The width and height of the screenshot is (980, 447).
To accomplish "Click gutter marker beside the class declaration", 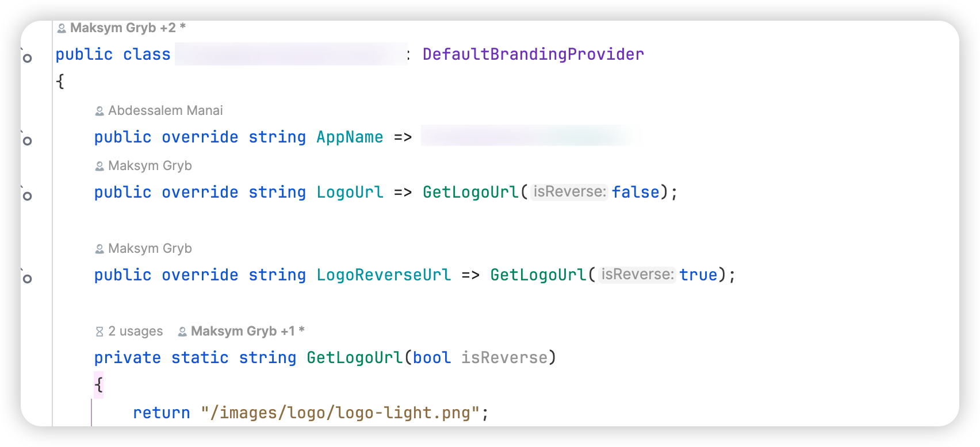I will [x=27, y=57].
